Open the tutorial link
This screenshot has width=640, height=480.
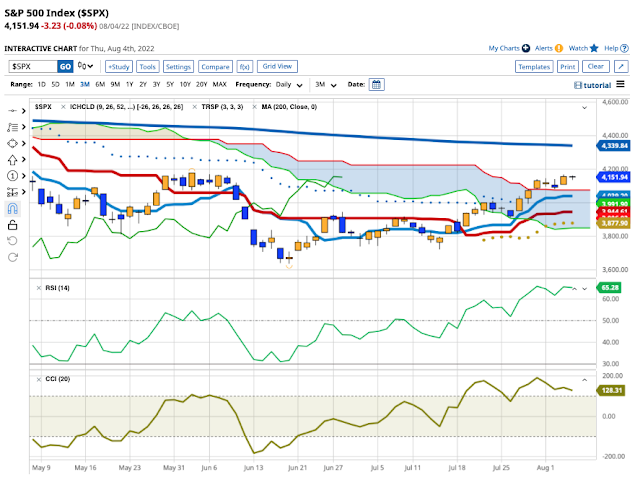pos(593,85)
